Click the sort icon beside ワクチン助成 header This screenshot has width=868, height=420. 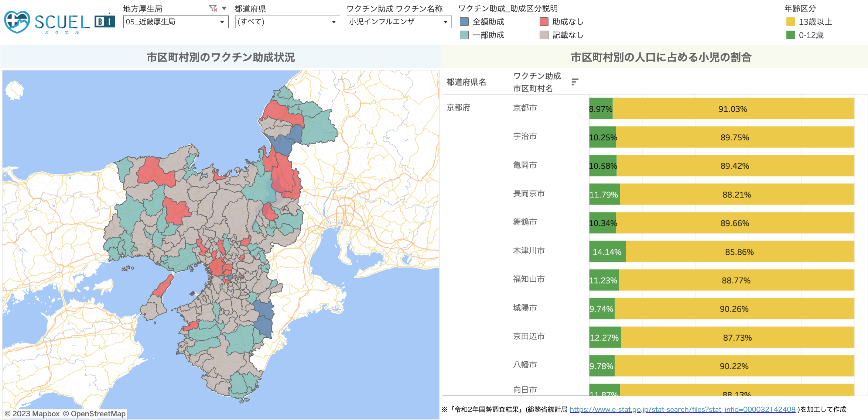click(575, 82)
